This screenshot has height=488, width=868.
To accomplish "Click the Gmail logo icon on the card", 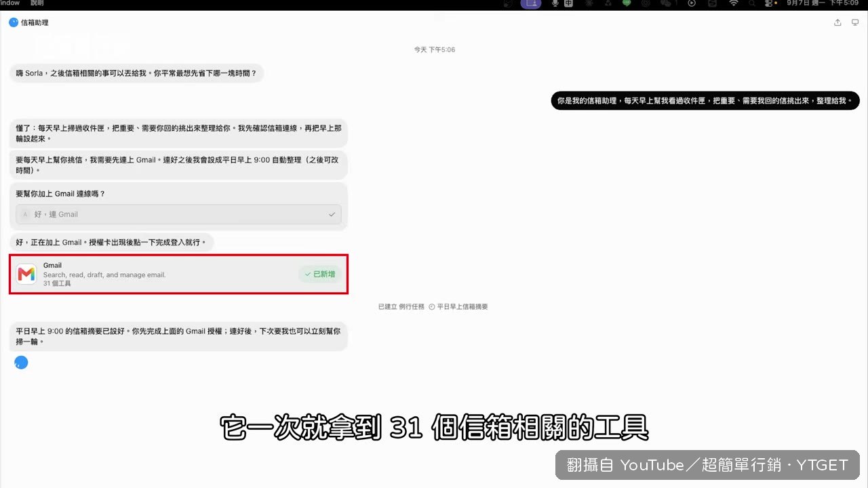I will point(26,274).
